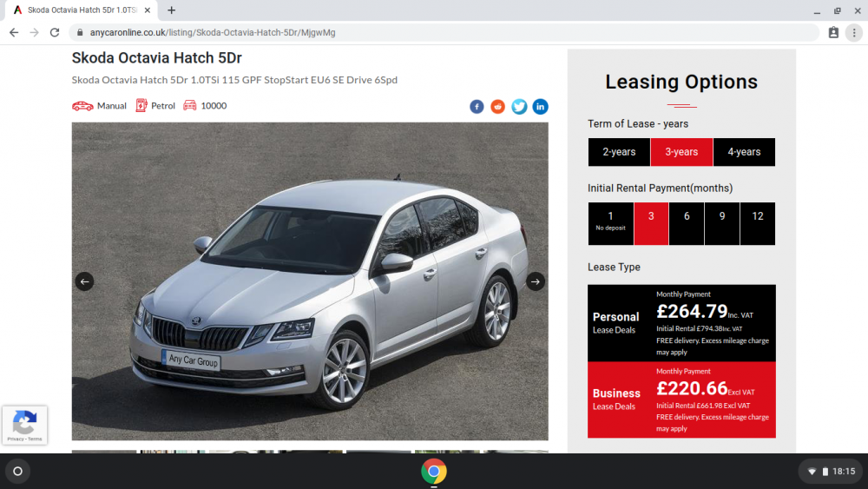Show previous car photo with left arrow
Viewport: 868px width, 489px height.
pos(84,281)
